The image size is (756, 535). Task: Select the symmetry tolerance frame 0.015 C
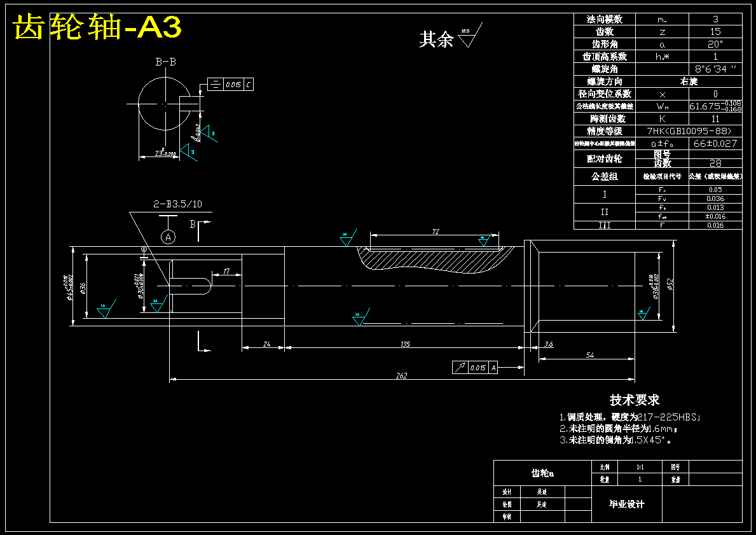click(230, 85)
